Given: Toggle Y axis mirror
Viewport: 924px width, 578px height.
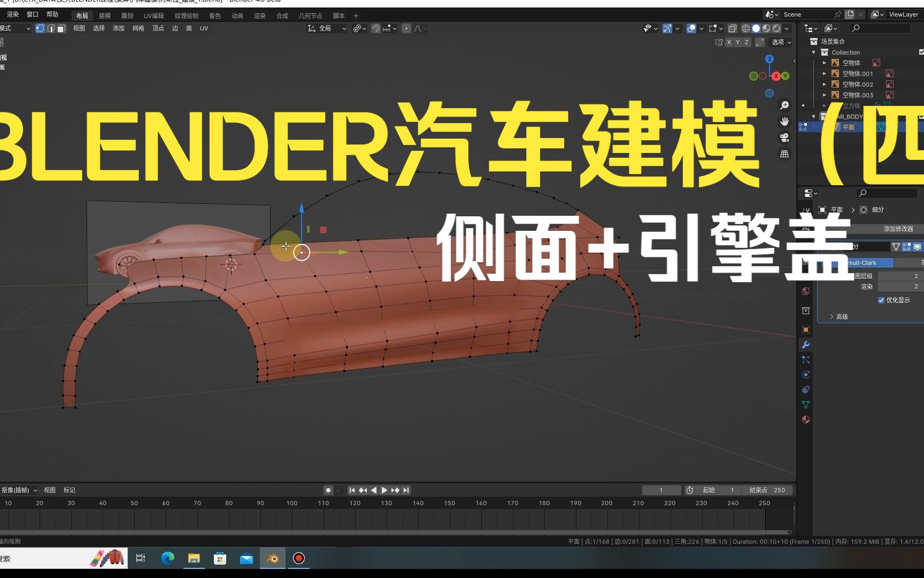Looking at the screenshot, I should pos(738,42).
